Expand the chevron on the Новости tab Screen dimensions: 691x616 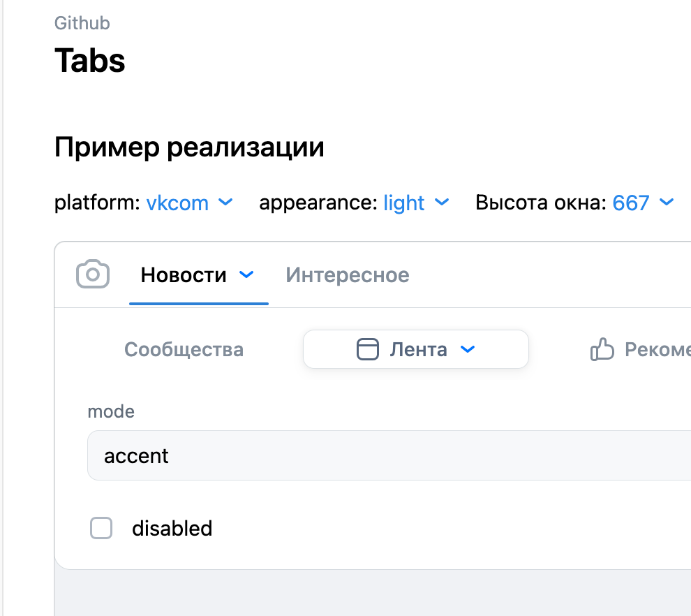[x=246, y=275]
